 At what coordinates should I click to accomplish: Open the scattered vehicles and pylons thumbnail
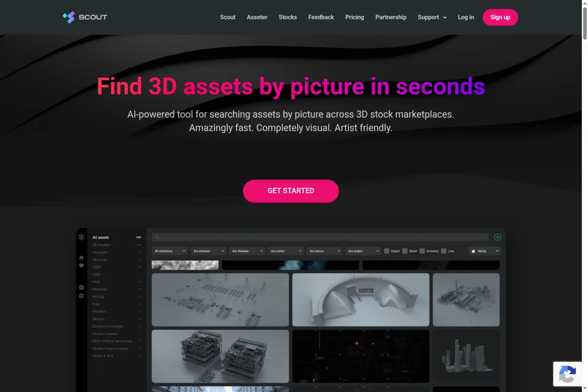click(x=220, y=300)
